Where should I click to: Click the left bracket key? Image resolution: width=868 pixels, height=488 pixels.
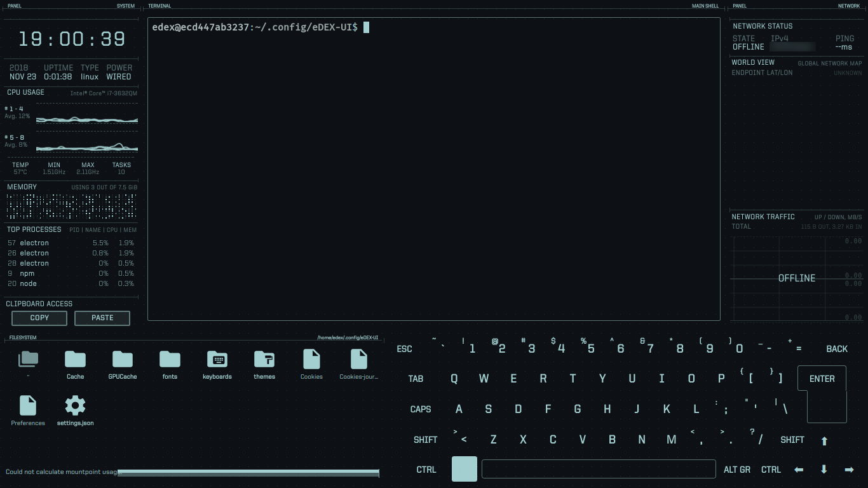747,376
